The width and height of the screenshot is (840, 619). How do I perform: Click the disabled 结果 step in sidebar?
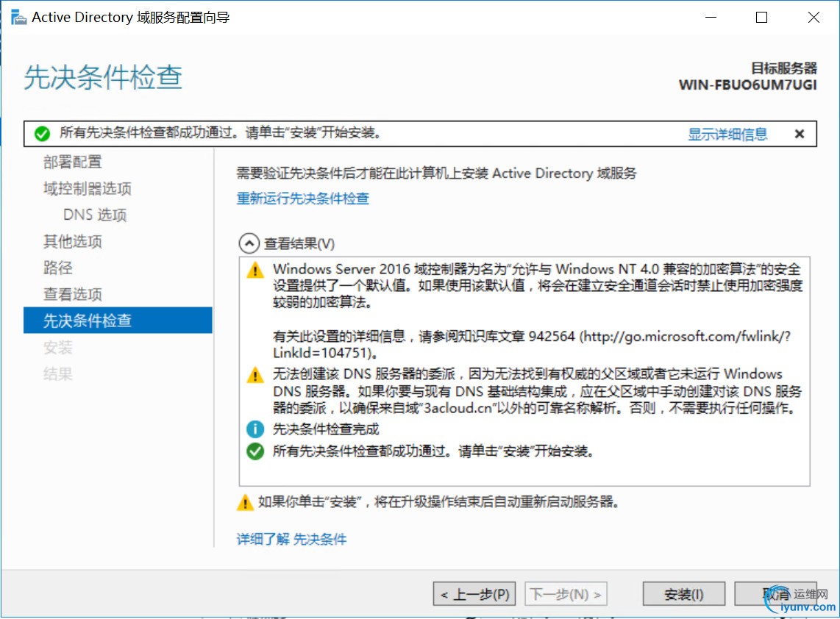coord(58,373)
